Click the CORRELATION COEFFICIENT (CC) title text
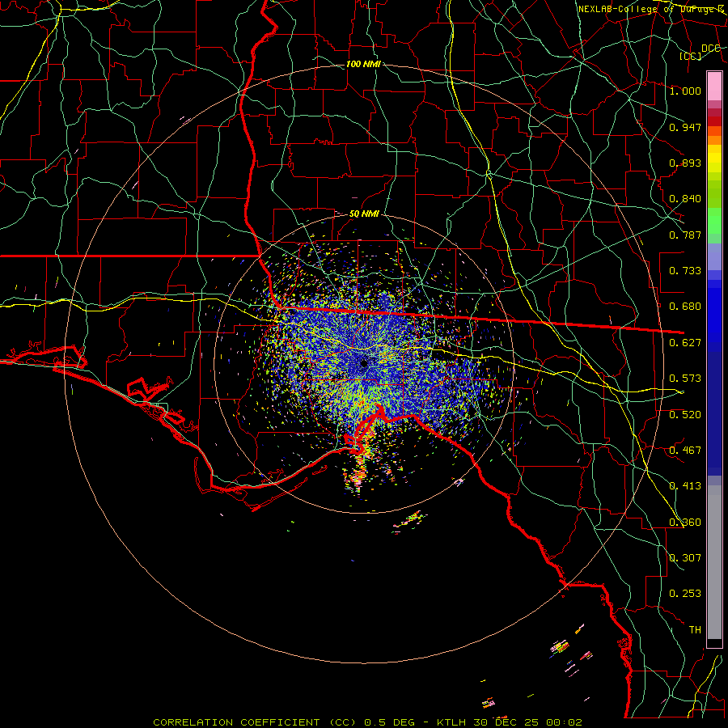This screenshot has height=728, width=728. (255, 722)
